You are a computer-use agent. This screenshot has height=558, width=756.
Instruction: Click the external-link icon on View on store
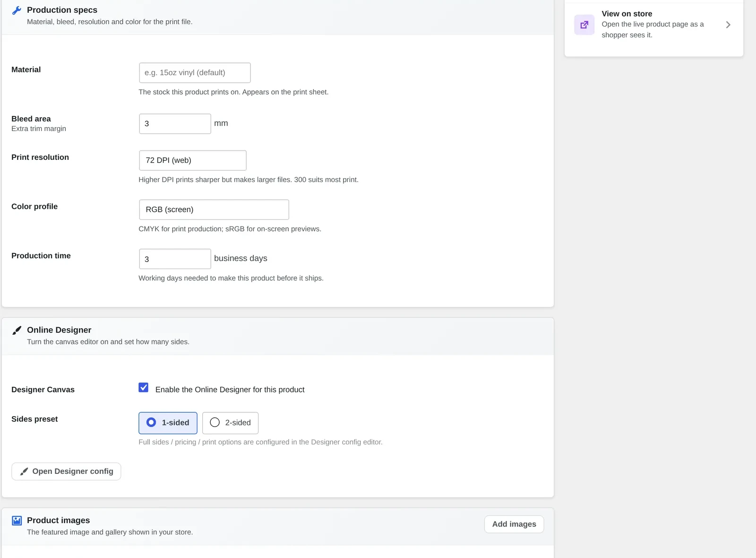click(x=584, y=25)
